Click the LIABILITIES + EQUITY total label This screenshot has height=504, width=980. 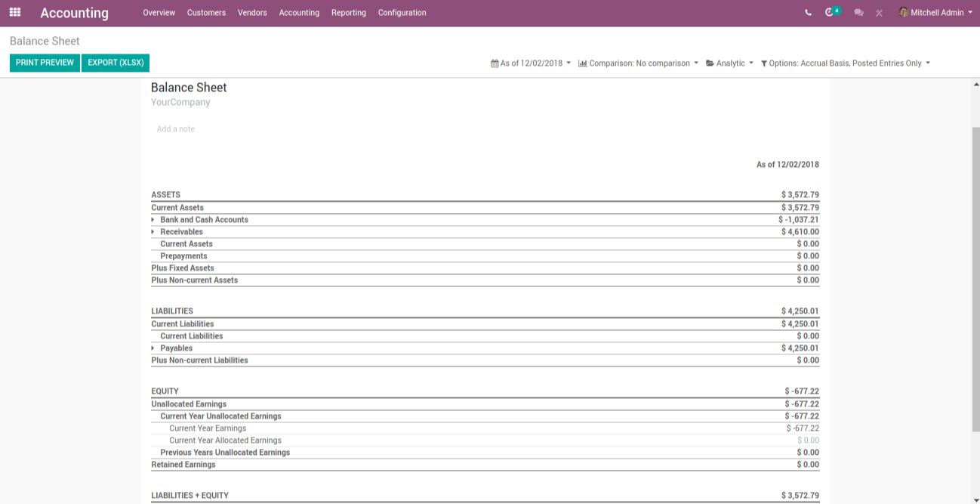[x=190, y=496]
